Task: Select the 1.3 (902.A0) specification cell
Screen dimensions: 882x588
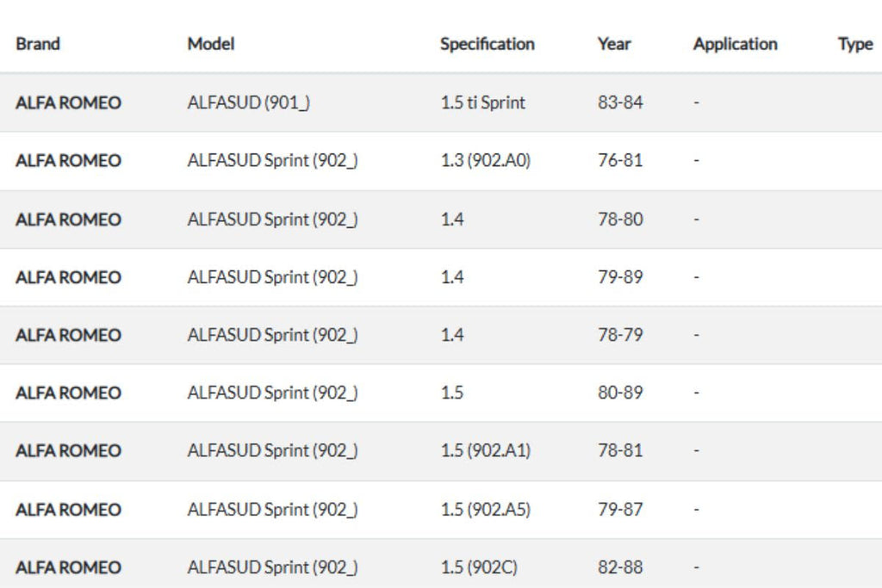Action: [485, 160]
